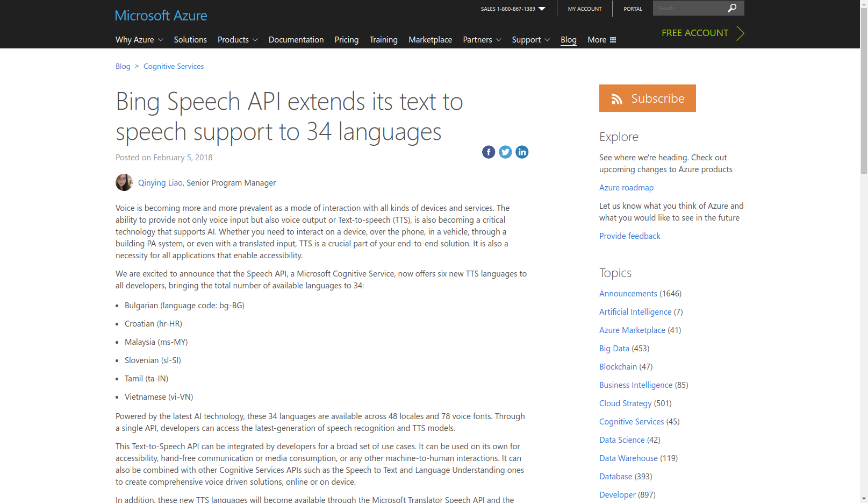868x503 pixels.
Task: Click the 'Posted on February 5, 2018' text
Action: pyautogui.click(x=164, y=158)
